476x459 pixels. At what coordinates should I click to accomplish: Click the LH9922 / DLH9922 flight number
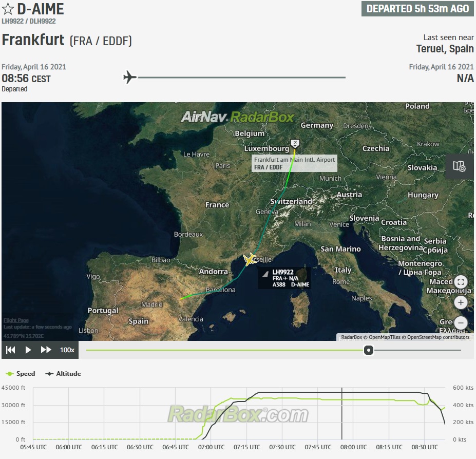tap(29, 21)
